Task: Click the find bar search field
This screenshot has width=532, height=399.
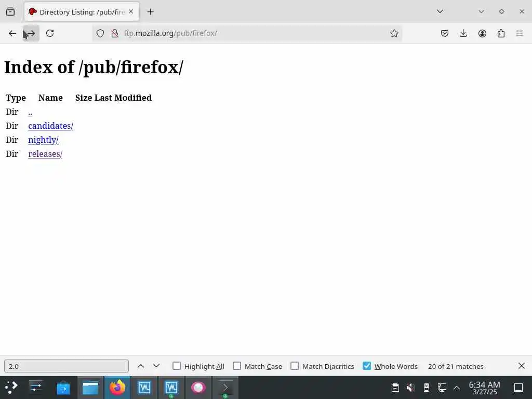Action: tap(66, 366)
